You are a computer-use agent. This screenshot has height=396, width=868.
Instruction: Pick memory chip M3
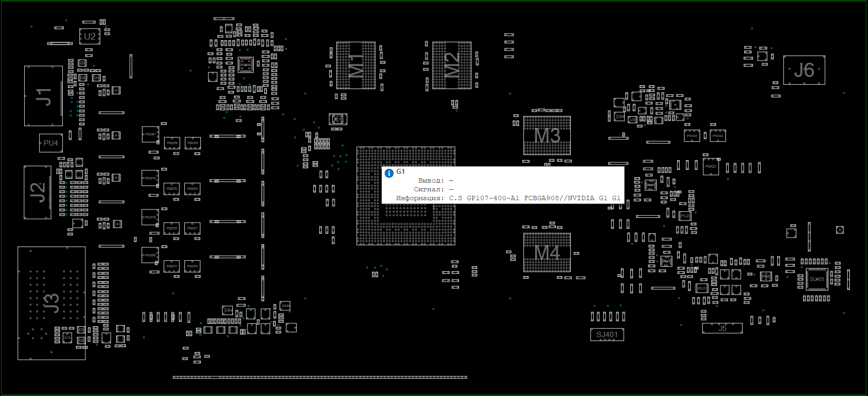[547, 135]
